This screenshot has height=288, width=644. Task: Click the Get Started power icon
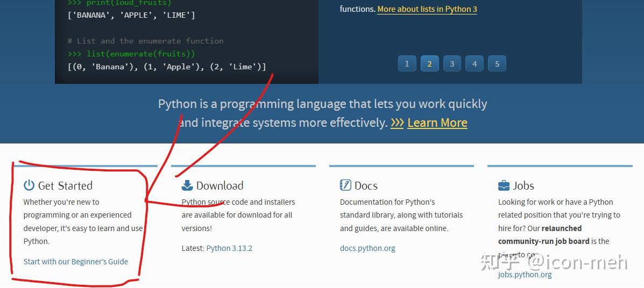click(x=29, y=185)
